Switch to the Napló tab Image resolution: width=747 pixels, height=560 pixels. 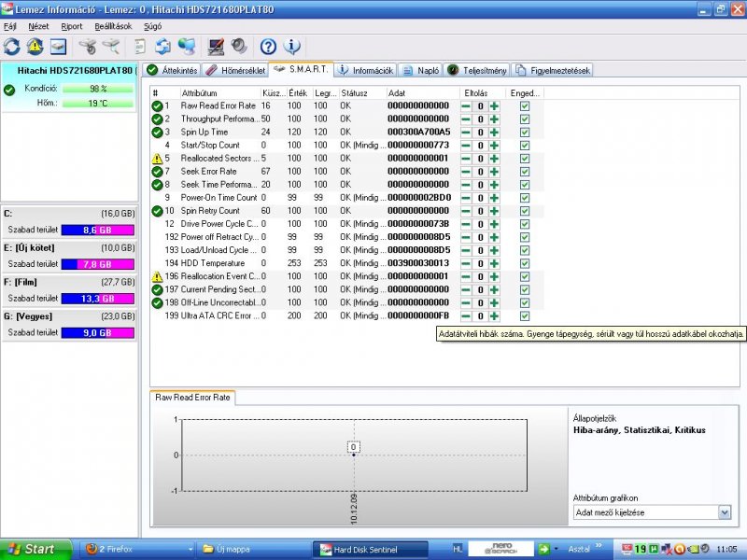point(420,71)
